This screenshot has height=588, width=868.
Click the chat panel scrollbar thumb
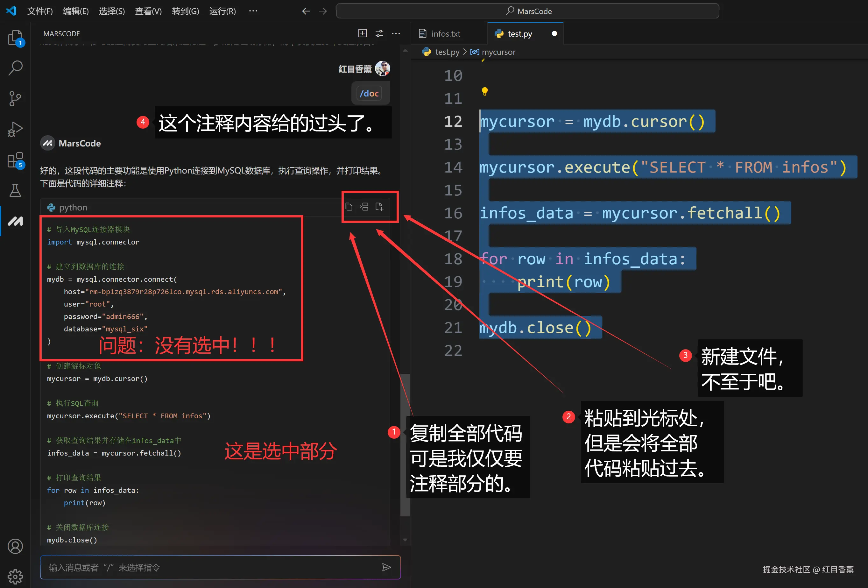405,444
